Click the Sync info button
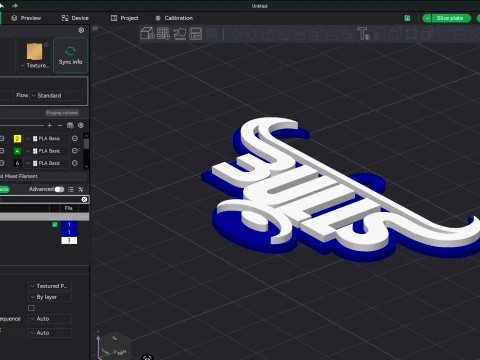The height and width of the screenshot is (360, 480). 70,55
